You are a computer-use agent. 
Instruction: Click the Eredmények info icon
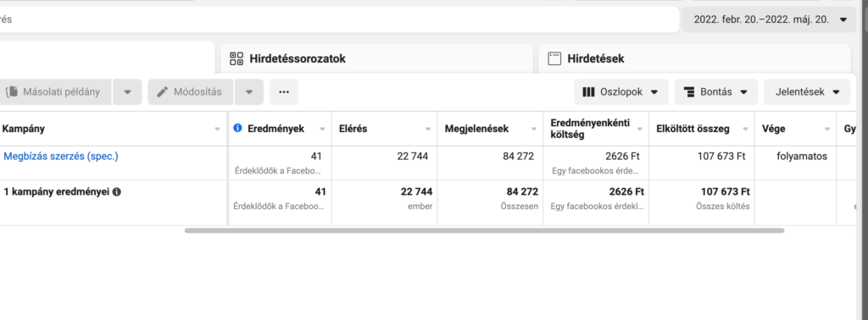pos(237,128)
